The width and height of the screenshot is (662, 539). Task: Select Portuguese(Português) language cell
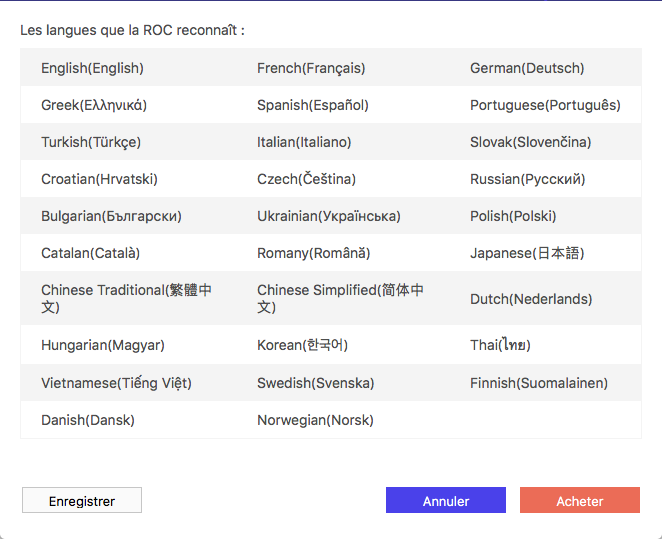point(545,105)
